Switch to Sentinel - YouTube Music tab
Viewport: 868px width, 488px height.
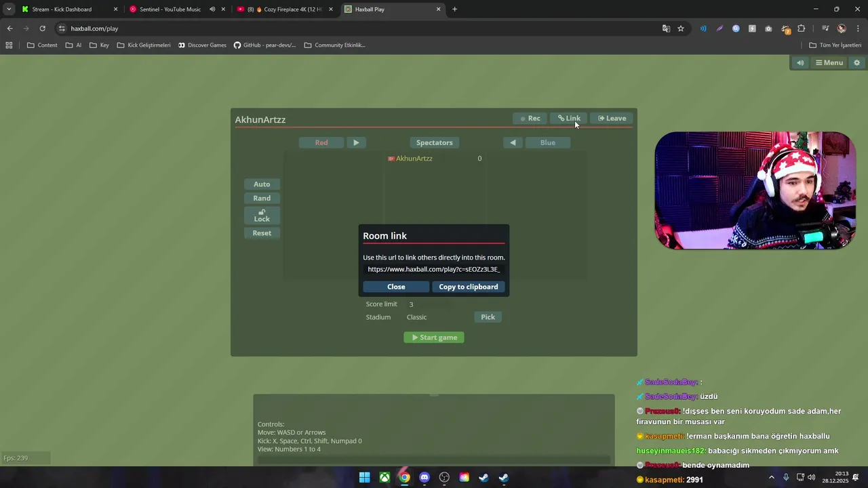pos(176,9)
